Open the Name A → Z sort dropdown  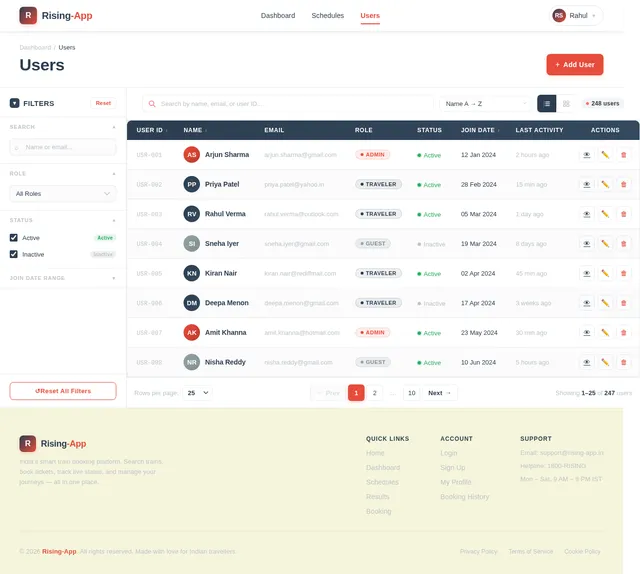pos(485,104)
